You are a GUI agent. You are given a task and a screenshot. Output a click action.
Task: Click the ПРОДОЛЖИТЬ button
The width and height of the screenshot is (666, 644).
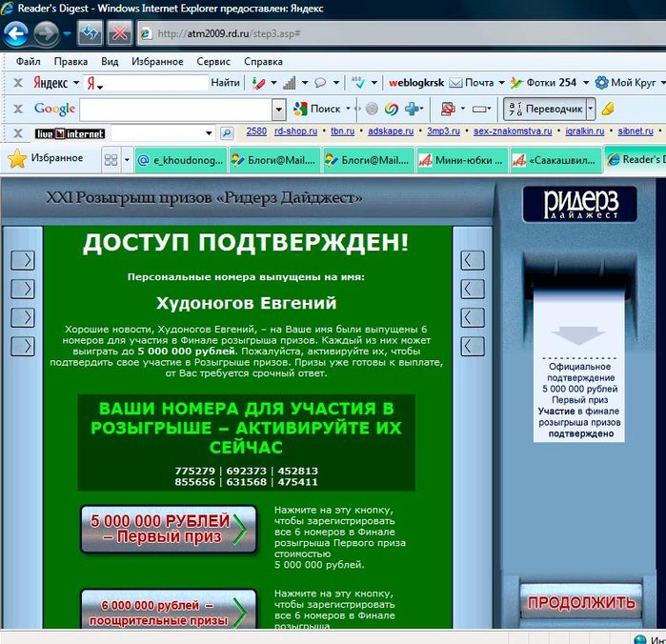click(581, 602)
